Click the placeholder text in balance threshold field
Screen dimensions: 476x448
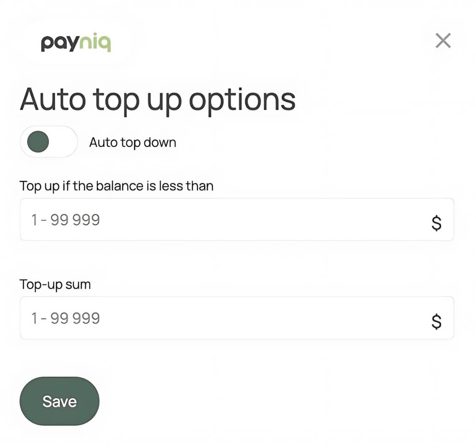coord(66,220)
